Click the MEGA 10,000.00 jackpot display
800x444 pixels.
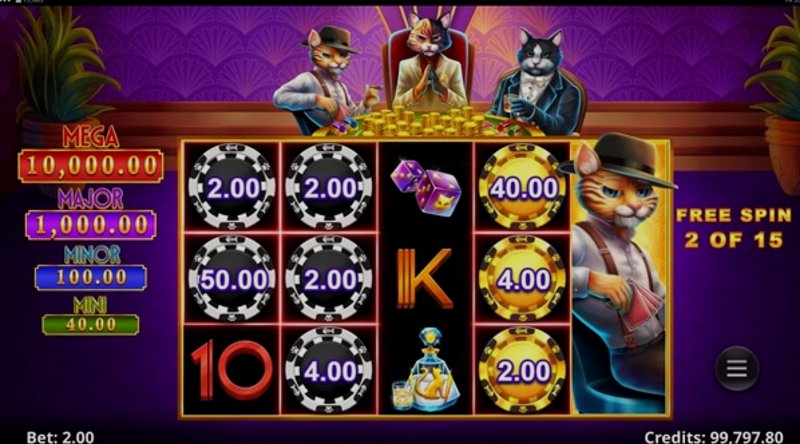coord(91,166)
